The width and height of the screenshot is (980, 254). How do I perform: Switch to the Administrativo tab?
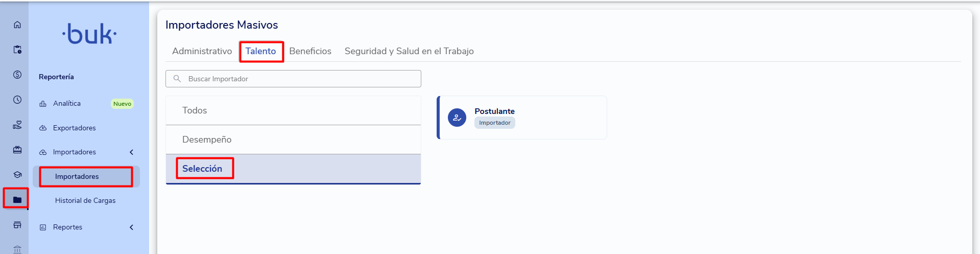(202, 51)
